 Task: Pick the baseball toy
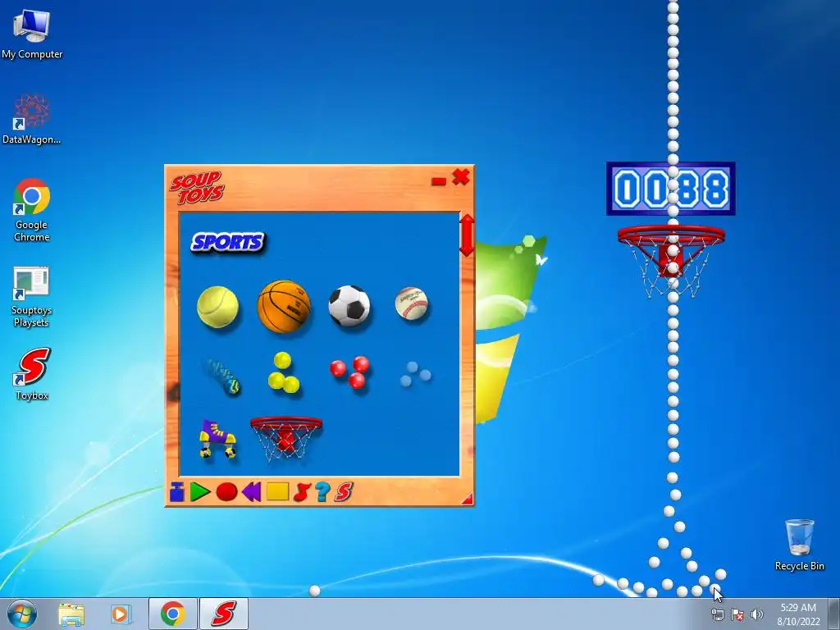412,304
